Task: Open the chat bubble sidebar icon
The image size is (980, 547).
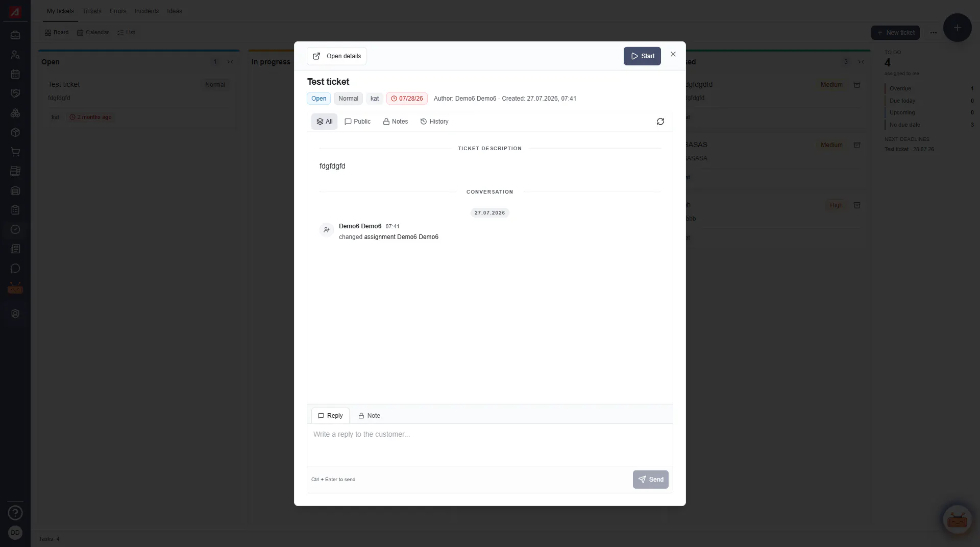Action: pos(15,269)
